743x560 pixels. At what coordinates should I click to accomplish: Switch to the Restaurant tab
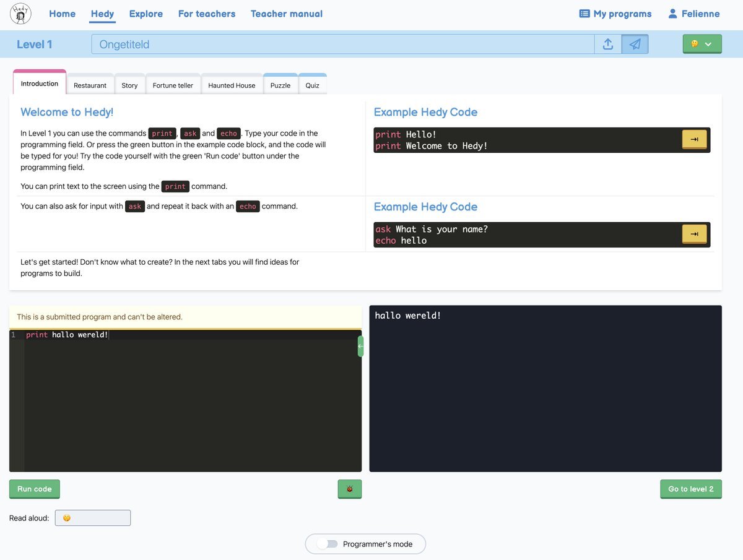pyautogui.click(x=90, y=85)
